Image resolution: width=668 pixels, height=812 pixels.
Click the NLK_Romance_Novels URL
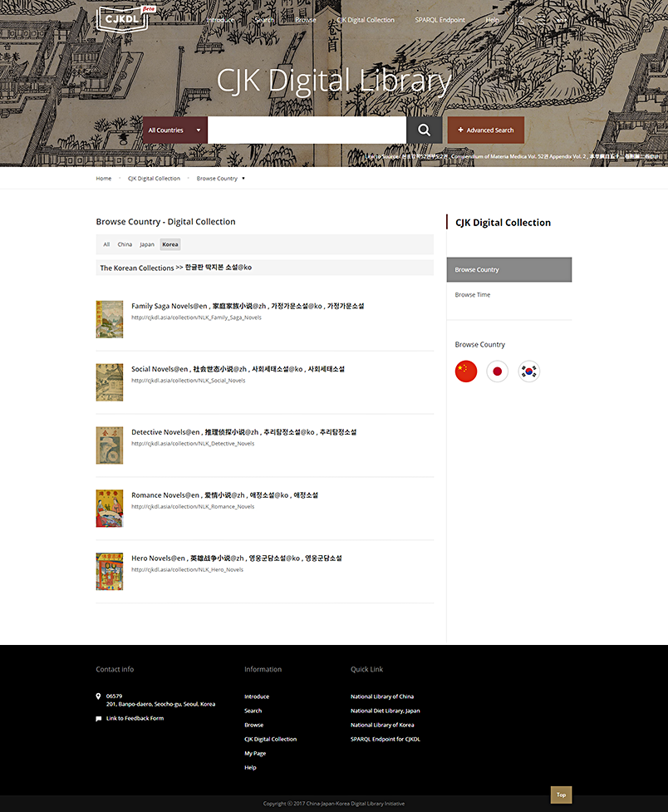193,507
